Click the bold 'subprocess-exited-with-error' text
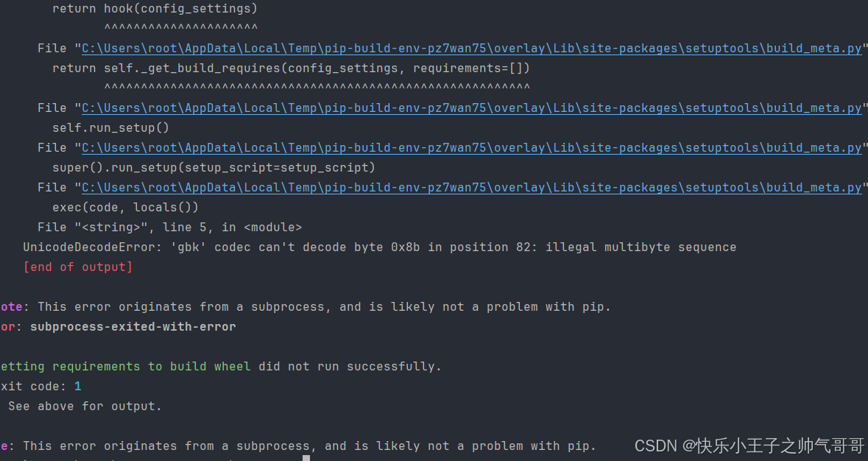Viewport: 868px width, 461px height. (133, 327)
